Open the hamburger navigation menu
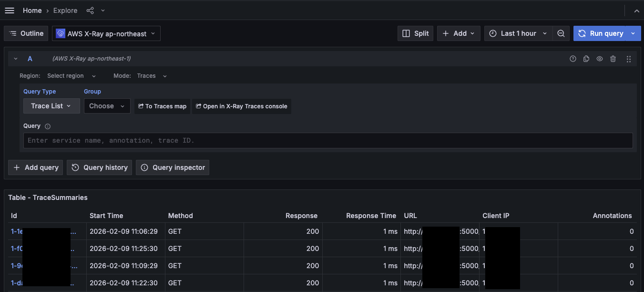Image resolution: width=644 pixels, height=292 pixels. tap(10, 10)
